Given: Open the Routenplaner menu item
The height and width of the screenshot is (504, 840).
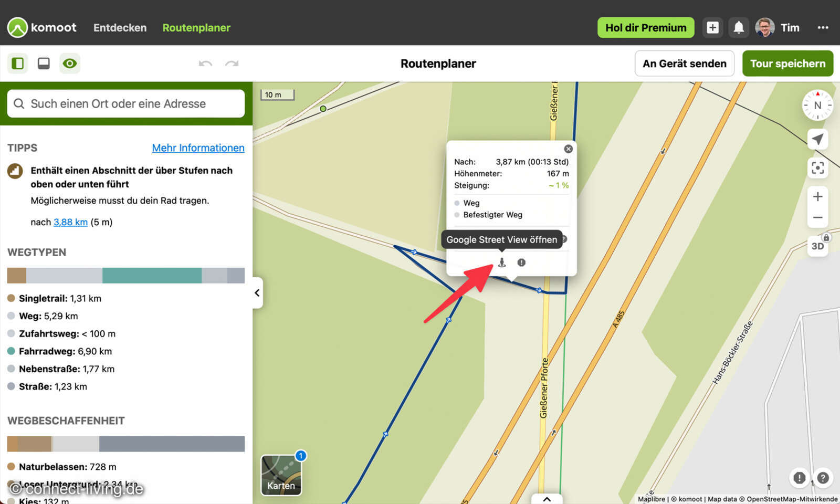Looking at the screenshot, I should [x=196, y=27].
